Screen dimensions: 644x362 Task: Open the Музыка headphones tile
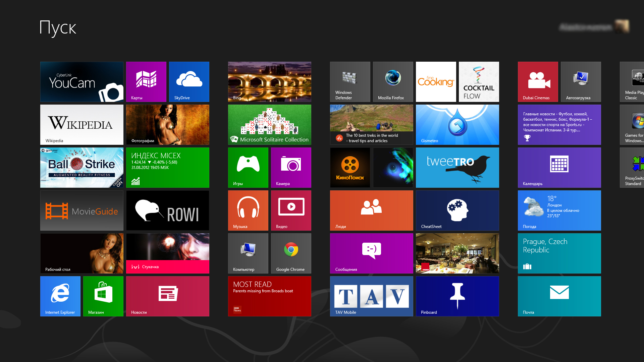click(248, 210)
